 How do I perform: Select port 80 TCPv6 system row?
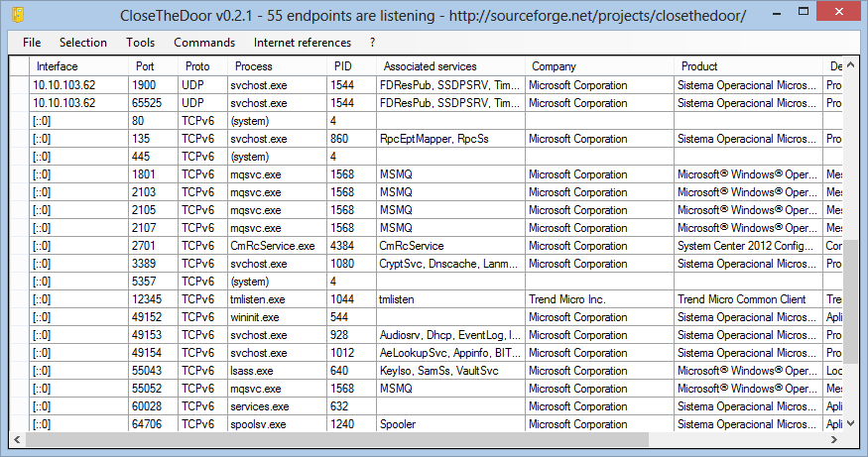(427, 121)
